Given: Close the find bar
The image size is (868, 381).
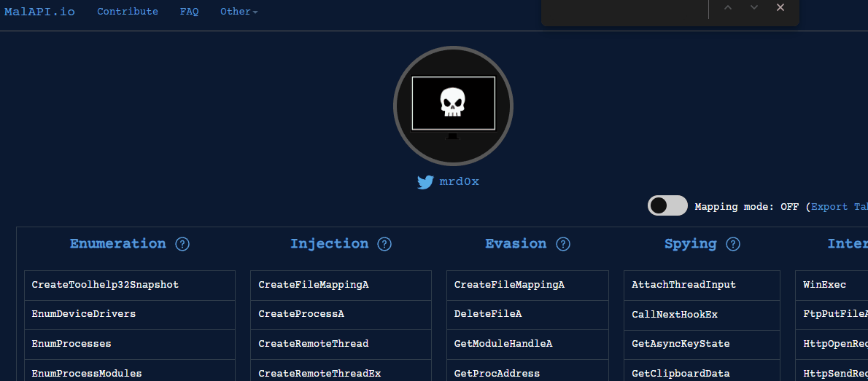Looking at the screenshot, I should click(x=780, y=7).
